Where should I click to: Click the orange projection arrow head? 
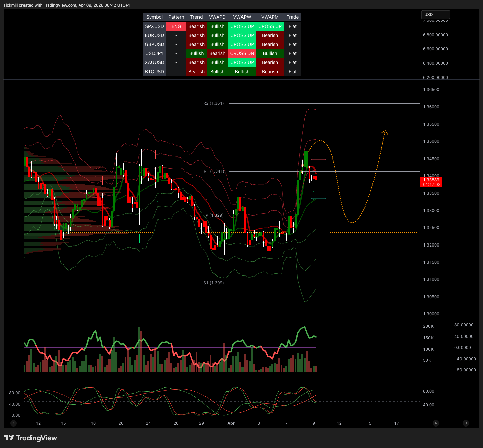[385, 131]
